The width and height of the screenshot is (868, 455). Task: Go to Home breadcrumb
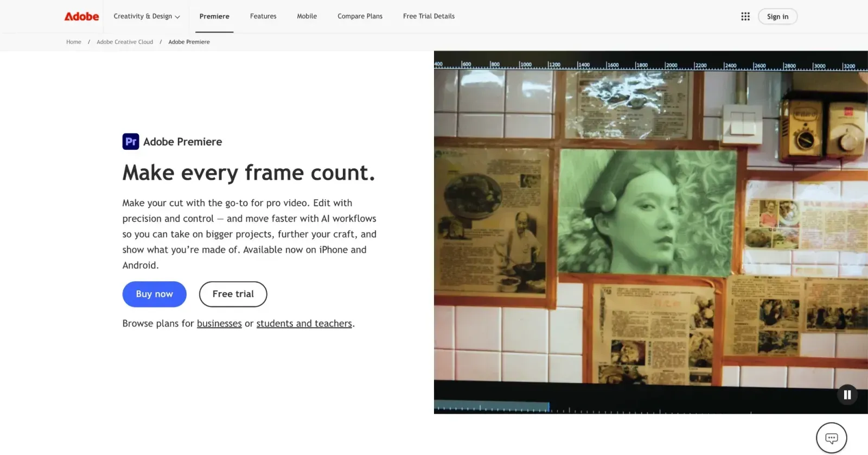74,42
